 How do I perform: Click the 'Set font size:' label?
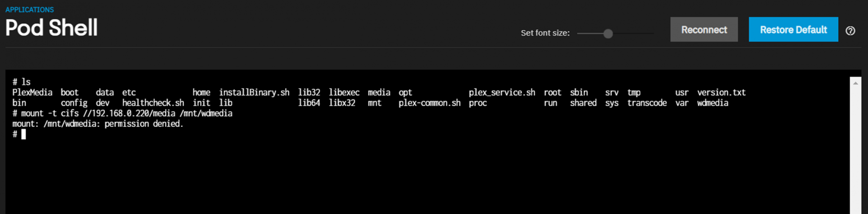tap(545, 33)
